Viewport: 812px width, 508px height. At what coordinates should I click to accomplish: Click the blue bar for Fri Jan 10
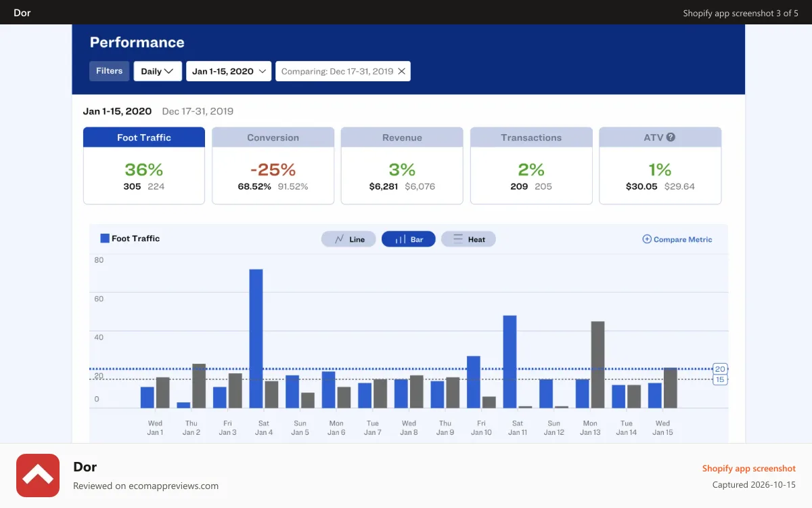474,382
